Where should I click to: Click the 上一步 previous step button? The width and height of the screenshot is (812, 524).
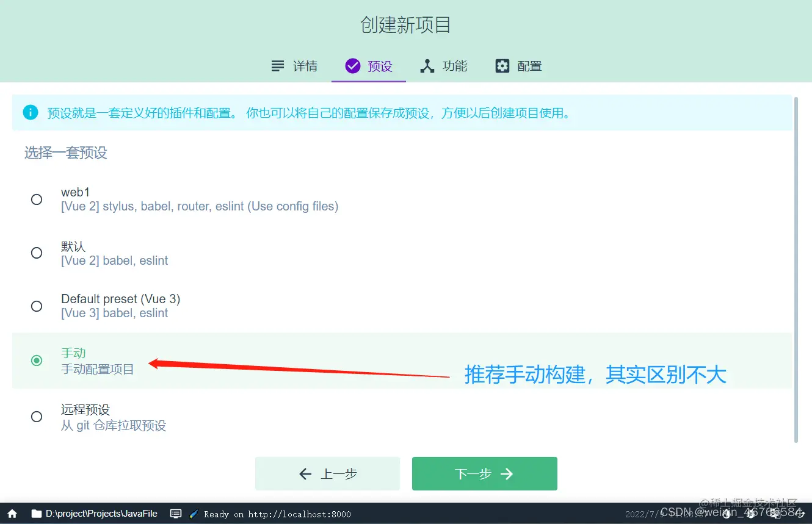point(327,473)
